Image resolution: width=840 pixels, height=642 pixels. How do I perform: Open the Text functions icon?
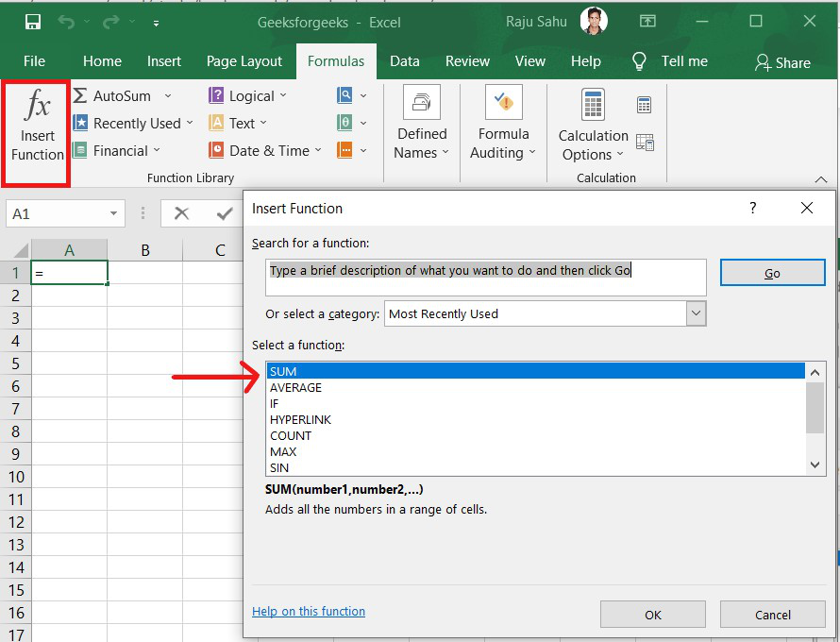tap(216, 123)
